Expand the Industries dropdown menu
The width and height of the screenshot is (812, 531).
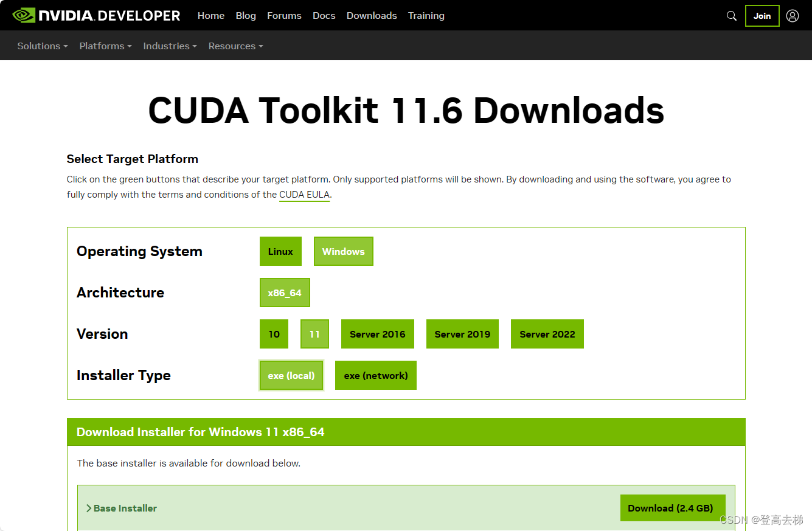pyautogui.click(x=170, y=46)
